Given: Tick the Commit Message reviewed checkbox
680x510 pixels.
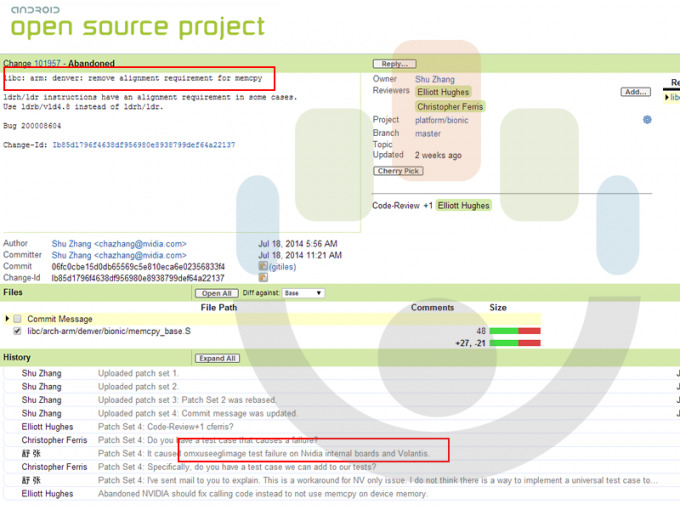Looking at the screenshot, I should click(x=17, y=319).
